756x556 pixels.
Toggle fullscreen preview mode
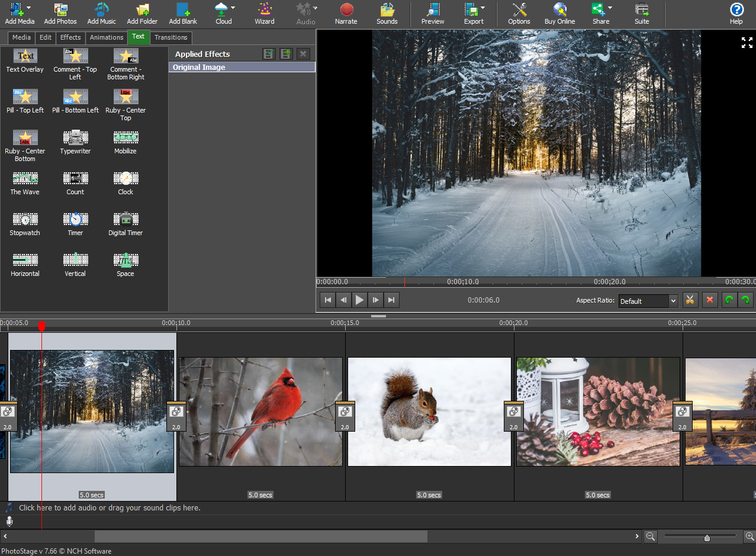747,43
